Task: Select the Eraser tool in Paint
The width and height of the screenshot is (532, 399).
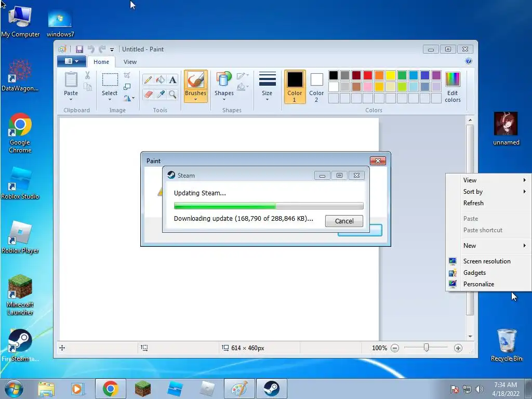Action: (x=148, y=94)
